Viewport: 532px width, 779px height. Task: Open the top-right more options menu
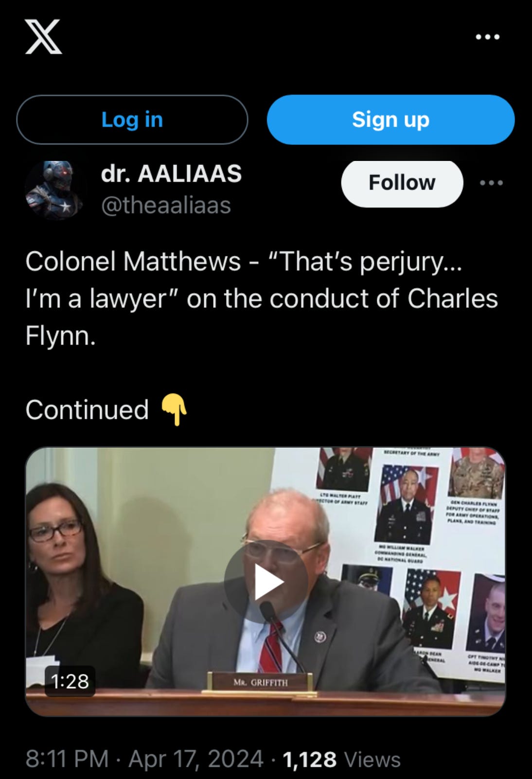coord(488,37)
